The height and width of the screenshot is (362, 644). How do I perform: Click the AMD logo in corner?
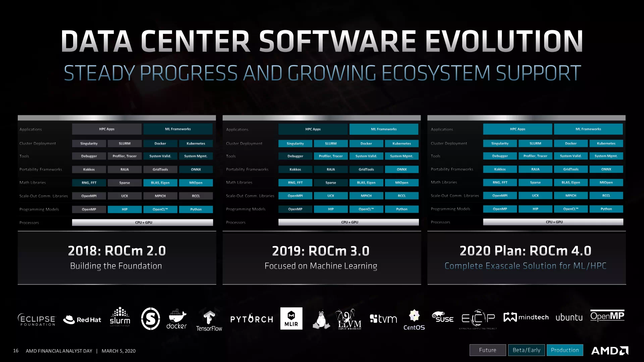pos(610,351)
